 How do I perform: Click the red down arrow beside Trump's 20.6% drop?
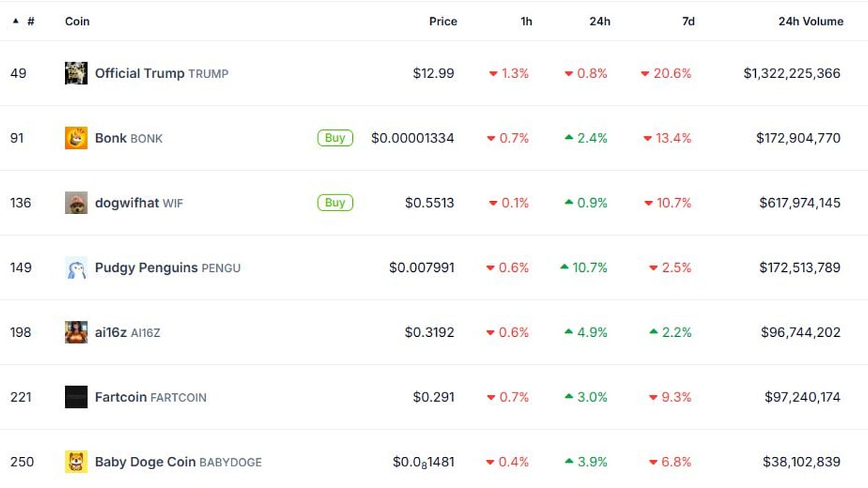[x=644, y=73]
